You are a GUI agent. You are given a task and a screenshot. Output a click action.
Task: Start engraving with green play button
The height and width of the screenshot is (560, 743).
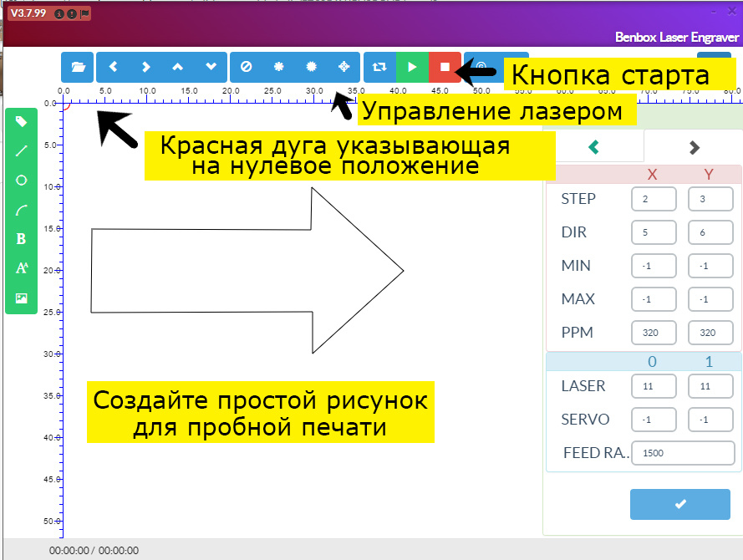(x=411, y=67)
